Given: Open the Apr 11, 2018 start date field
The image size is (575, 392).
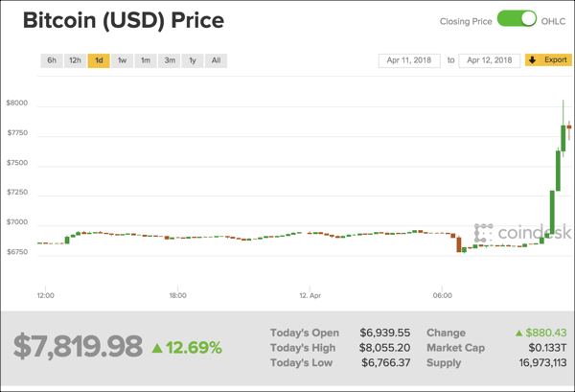Looking at the screenshot, I should [409, 60].
